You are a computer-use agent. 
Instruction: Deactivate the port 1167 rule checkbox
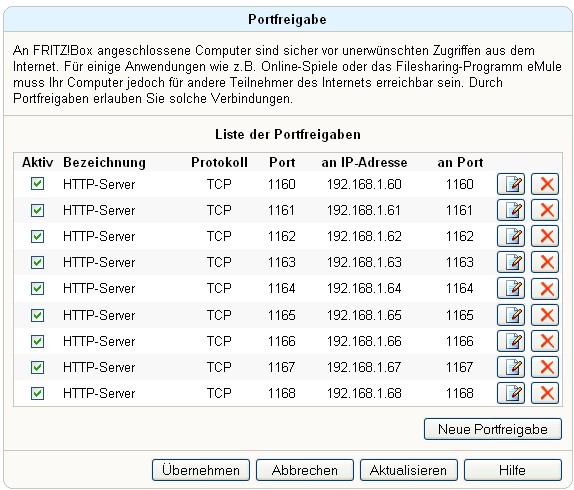pyautogui.click(x=37, y=367)
